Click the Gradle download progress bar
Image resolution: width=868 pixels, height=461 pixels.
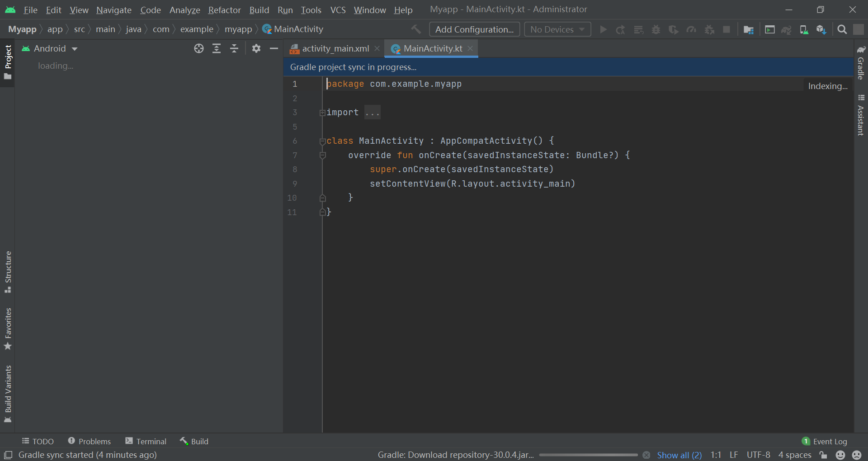[588, 455]
